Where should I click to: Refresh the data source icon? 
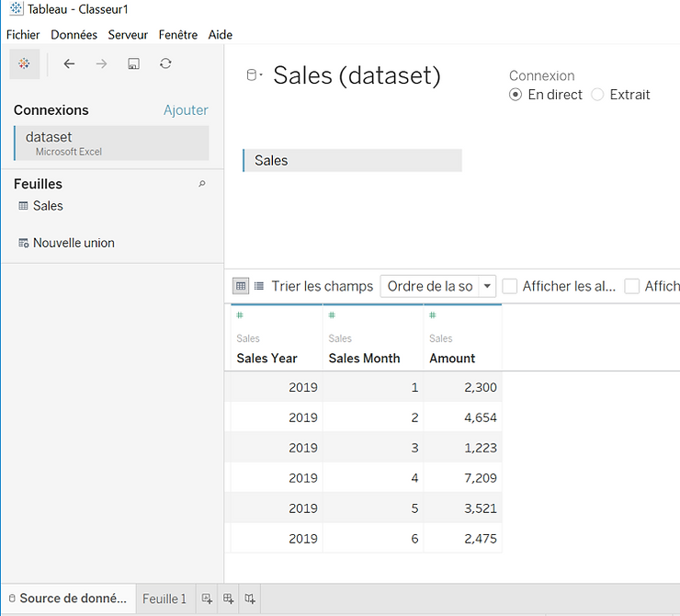[x=165, y=63]
